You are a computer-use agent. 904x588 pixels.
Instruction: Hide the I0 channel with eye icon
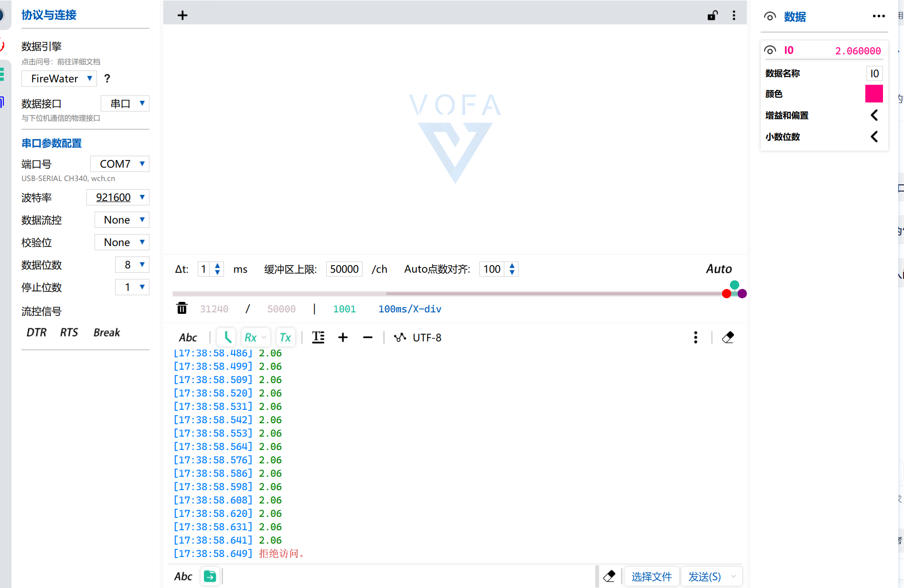770,50
